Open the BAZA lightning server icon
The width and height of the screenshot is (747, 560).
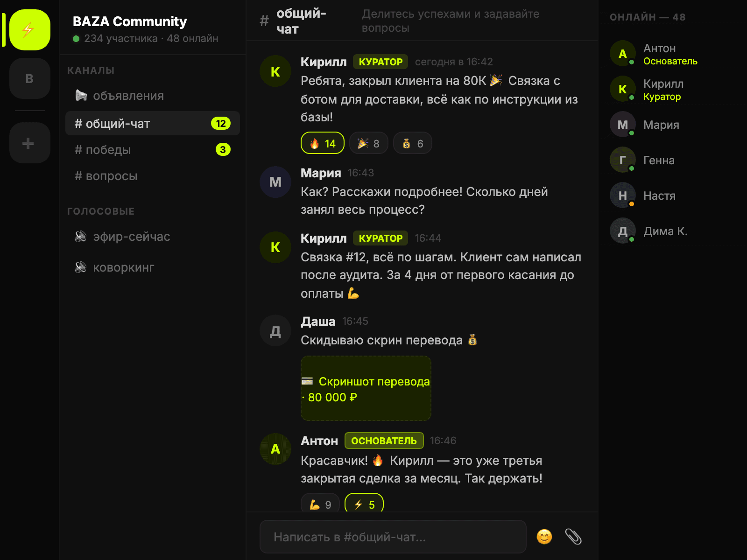(29, 30)
